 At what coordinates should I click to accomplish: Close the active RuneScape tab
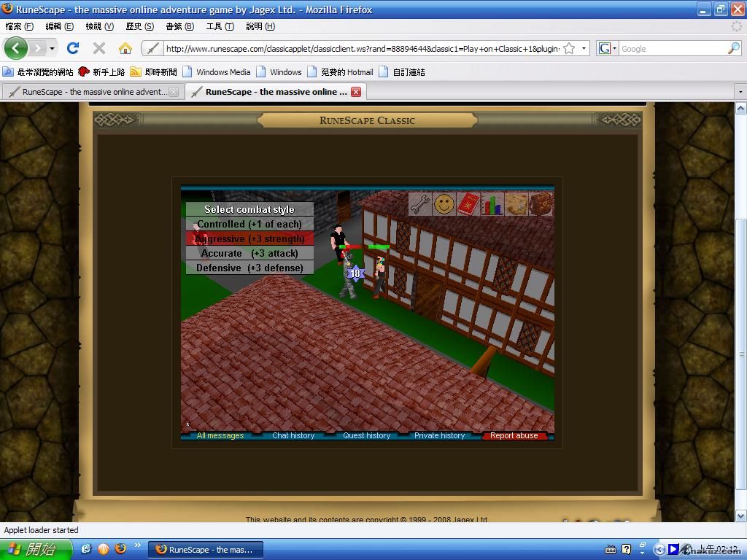(x=356, y=92)
